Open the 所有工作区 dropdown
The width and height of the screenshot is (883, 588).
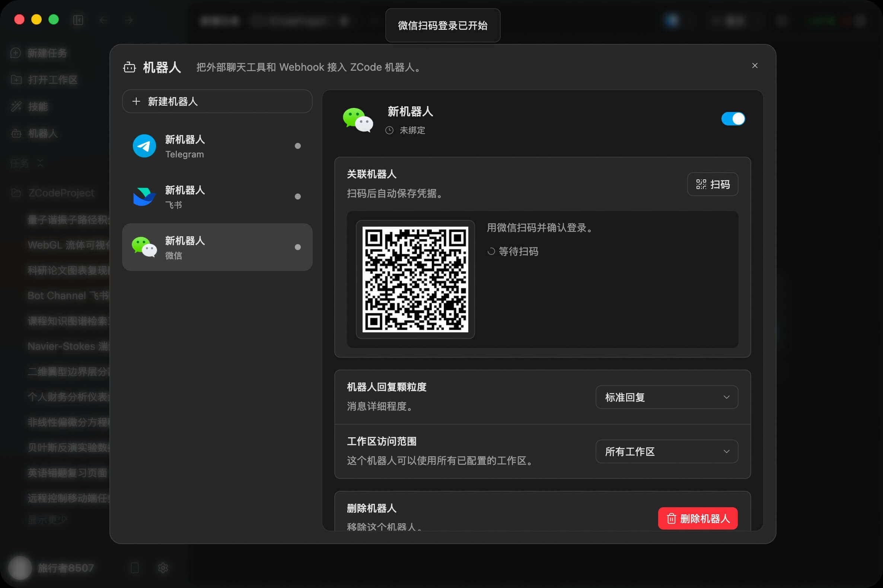(x=667, y=451)
